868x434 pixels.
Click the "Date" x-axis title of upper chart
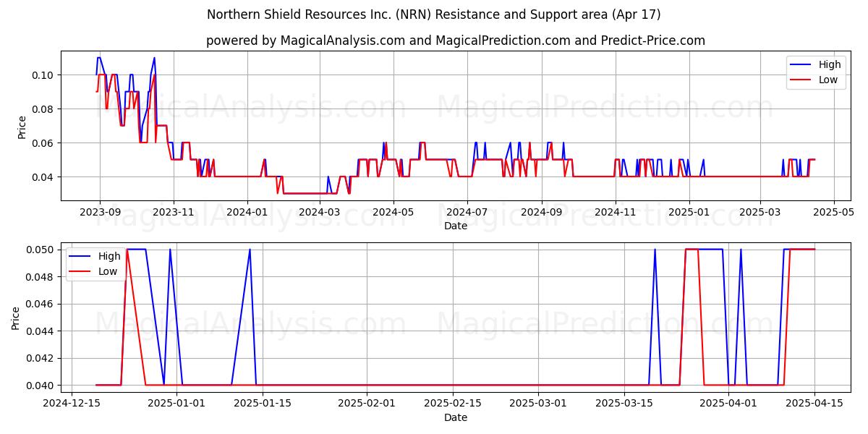456,226
